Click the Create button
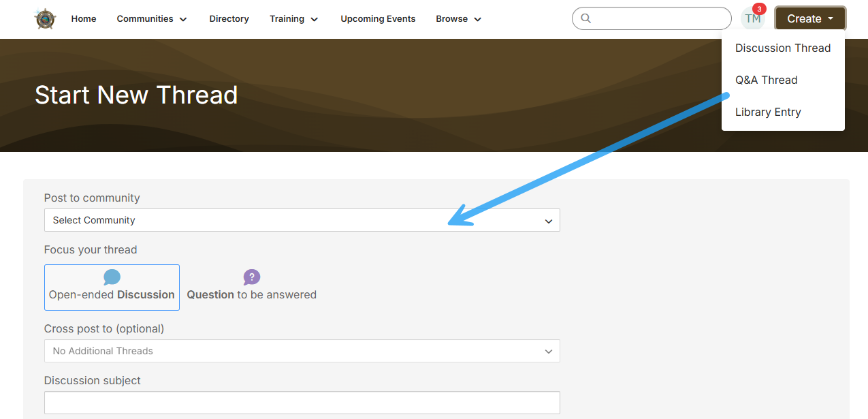This screenshot has width=868, height=419. [x=809, y=18]
